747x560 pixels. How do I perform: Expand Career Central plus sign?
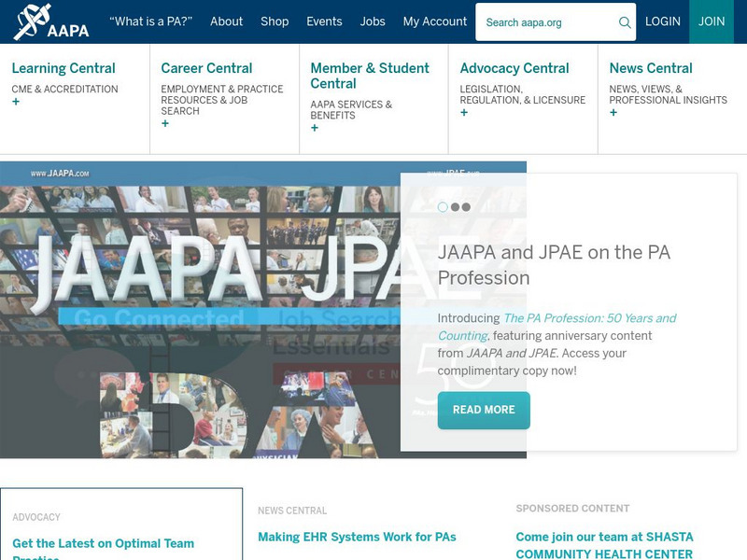(x=165, y=123)
